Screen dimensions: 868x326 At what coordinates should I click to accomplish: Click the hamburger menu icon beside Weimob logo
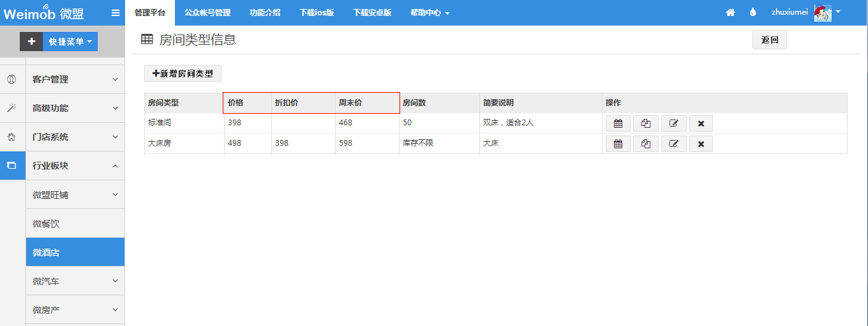[116, 12]
